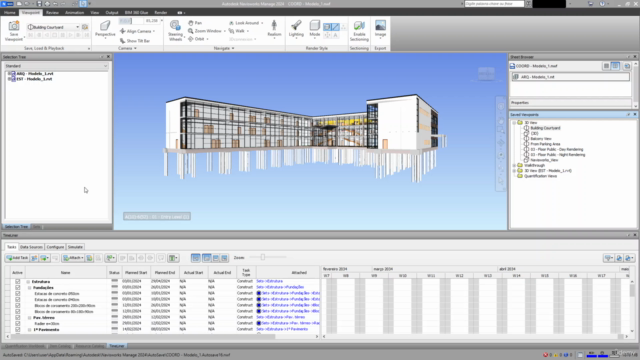The image size is (640, 360).
Task: Select the Perspective camera tool
Action: click(105, 29)
